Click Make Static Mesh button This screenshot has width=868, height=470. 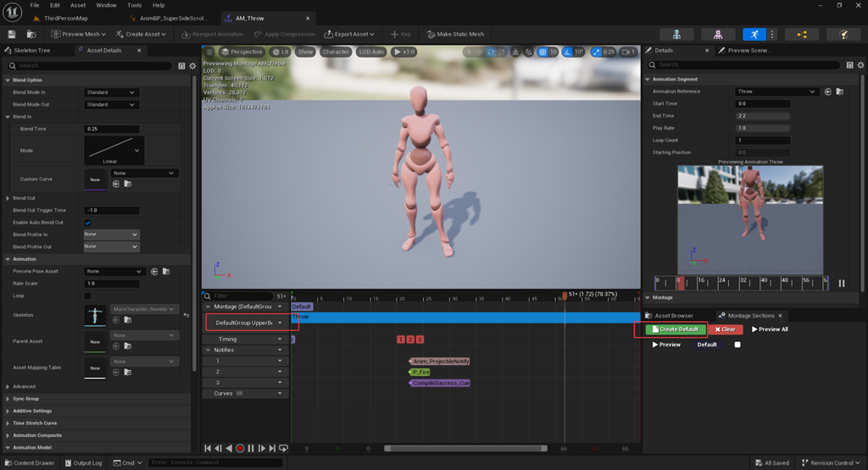pyautogui.click(x=455, y=34)
